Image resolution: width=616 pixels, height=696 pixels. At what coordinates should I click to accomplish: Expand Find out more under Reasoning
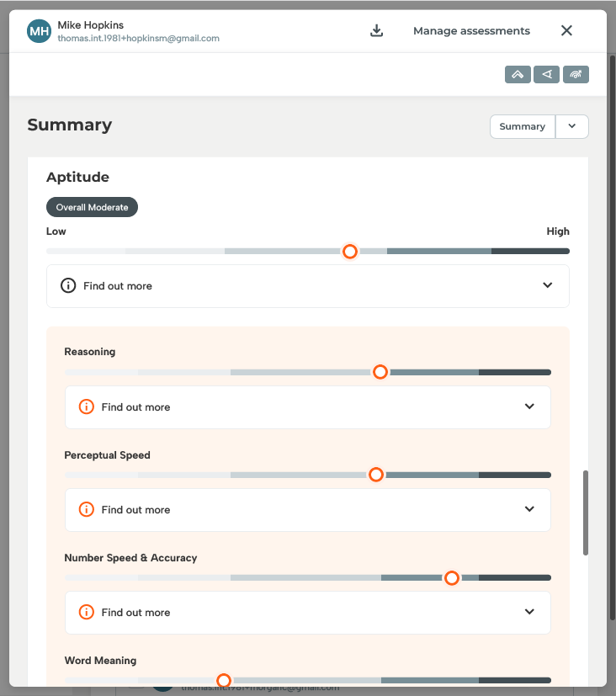(x=529, y=407)
